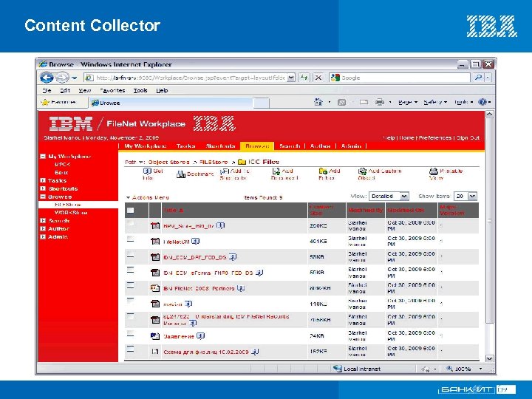The height and width of the screenshot is (399, 532).
Task: Check the box for IBM FileNet 2008 Partners
Action: click(x=130, y=286)
